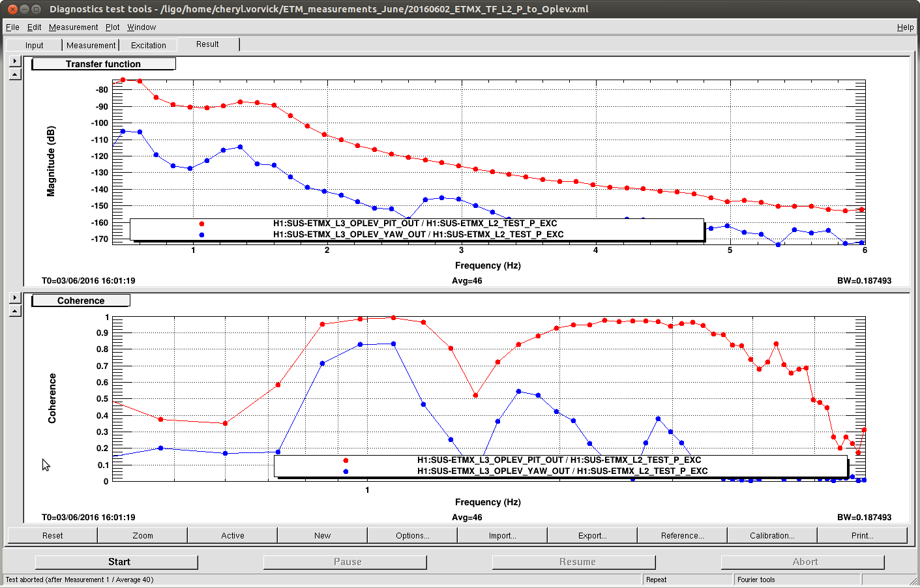Click PIT_OUT legend text in Coherence plot
This screenshot has height=588, width=920.
click(x=559, y=460)
